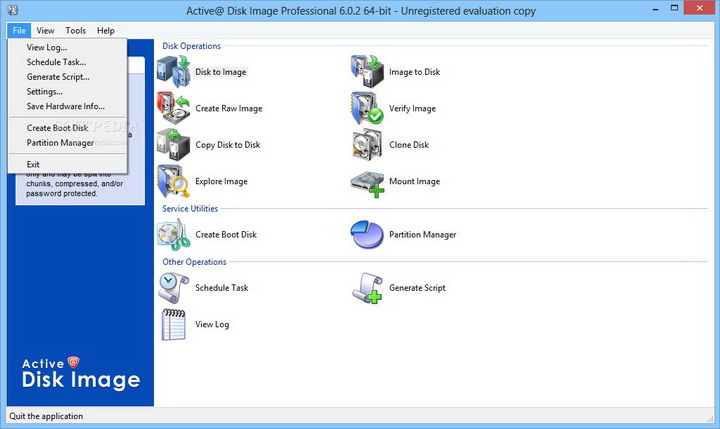Click the Disk to Image label
Screen dimensions: 720x429
point(221,72)
